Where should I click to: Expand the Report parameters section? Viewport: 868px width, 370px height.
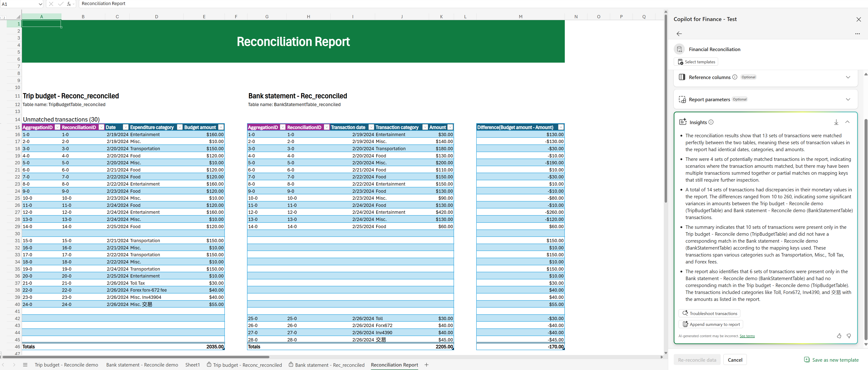tap(848, 99)
